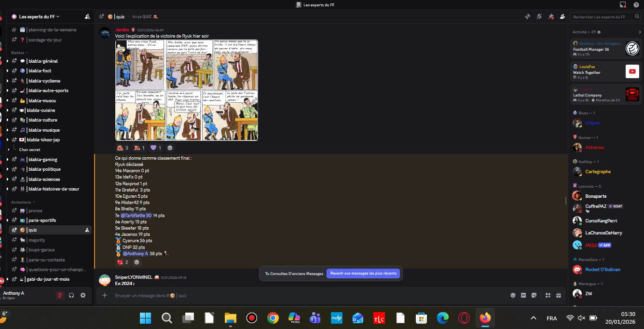Click the chat scrollbar handle
This screenshot has height=329, width=644.
[x=566, y=200]
